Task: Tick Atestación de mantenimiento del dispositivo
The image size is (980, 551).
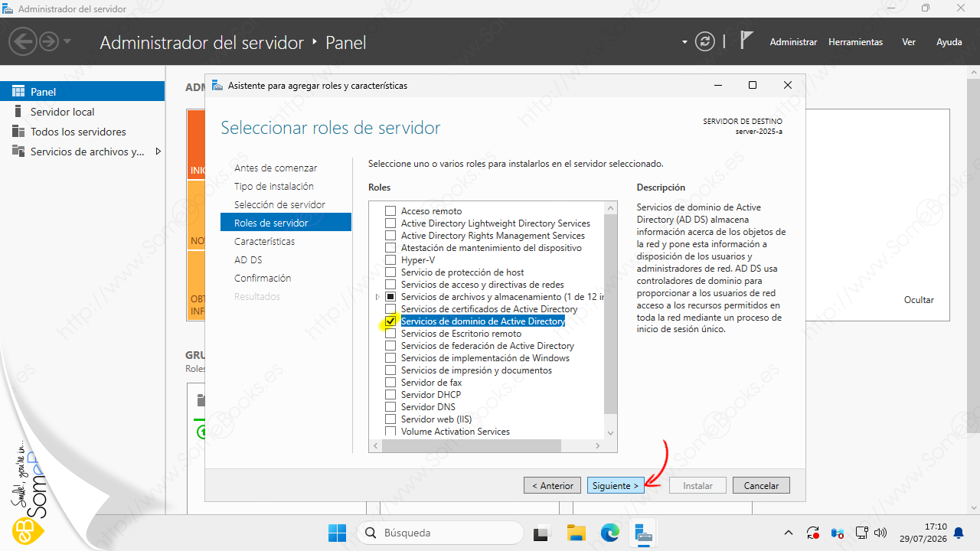Action: [x=390, y=248]
